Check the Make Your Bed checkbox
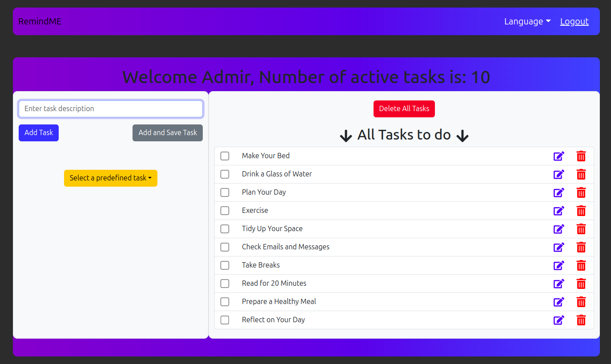 (225, 156)
